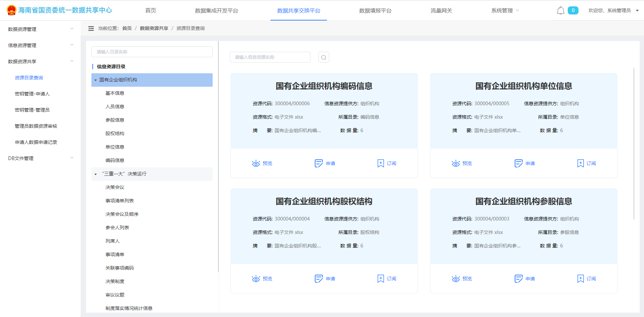The width and height of the screenshot is (644, 317).
Task: Select 关联事项编码 in the directory tree
Action: [120, 268]
